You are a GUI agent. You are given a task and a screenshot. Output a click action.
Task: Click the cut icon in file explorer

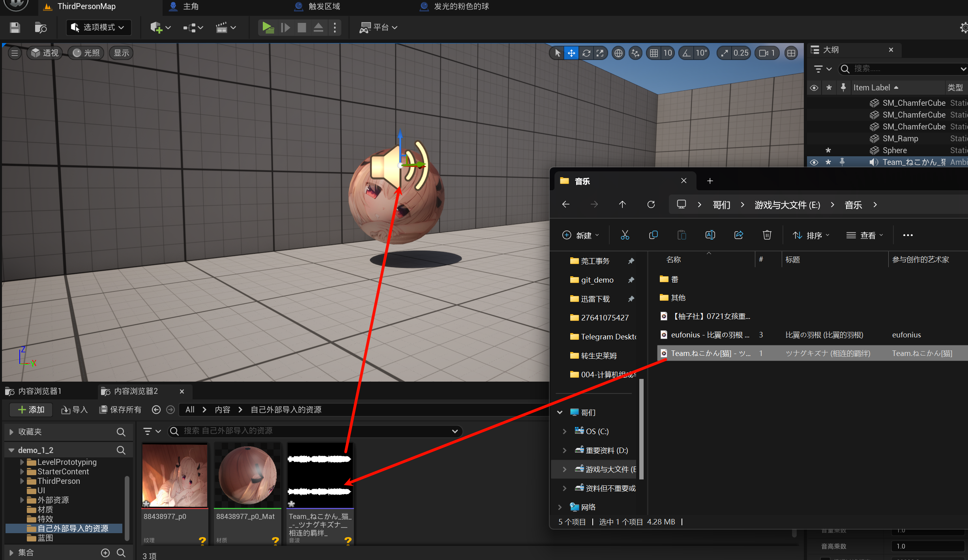pos(625,235)
